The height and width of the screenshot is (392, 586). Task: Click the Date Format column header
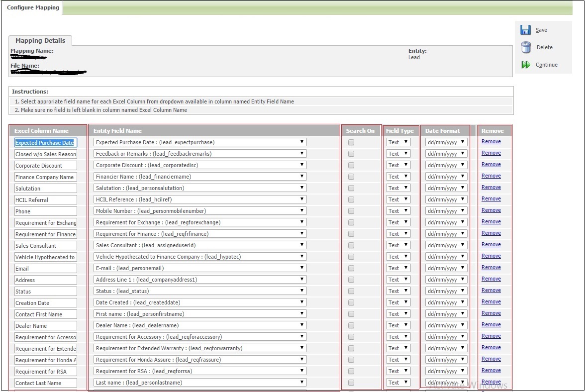(x=443, y=131)
